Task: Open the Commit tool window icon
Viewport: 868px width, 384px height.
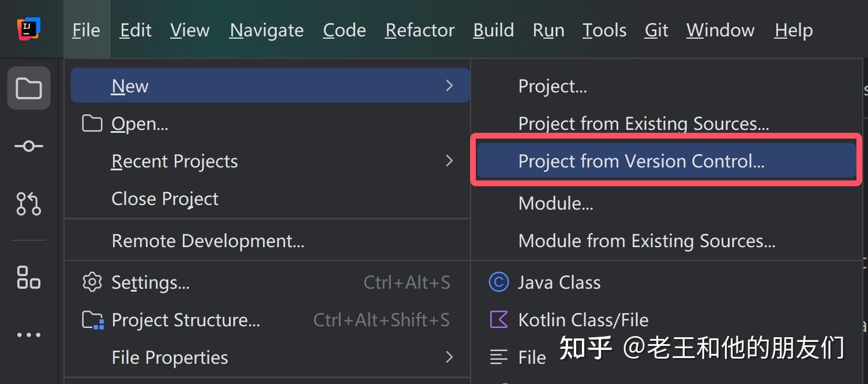Action: [x=29, y=146]
